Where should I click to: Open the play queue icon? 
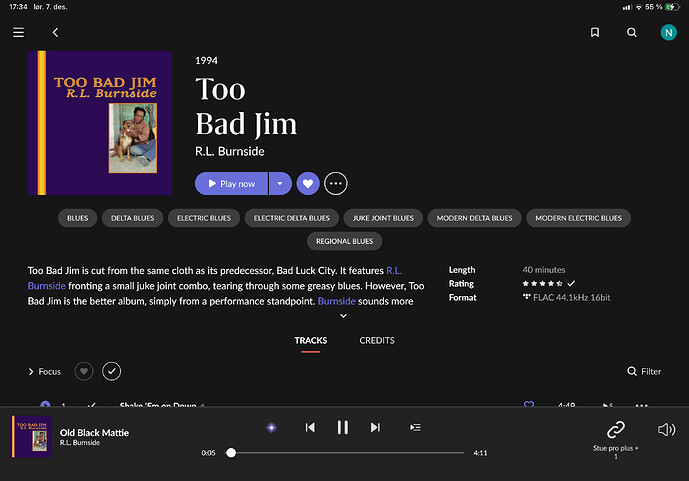coord(415,427)
